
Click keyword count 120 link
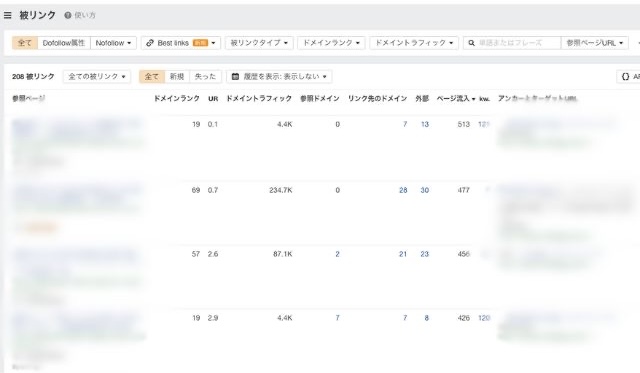pos(484,318)
